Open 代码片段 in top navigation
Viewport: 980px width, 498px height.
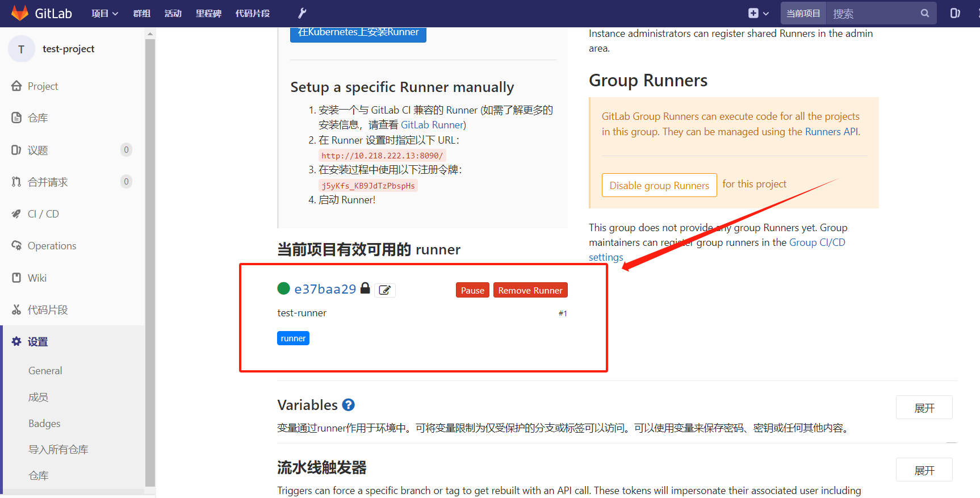point(253,13)
